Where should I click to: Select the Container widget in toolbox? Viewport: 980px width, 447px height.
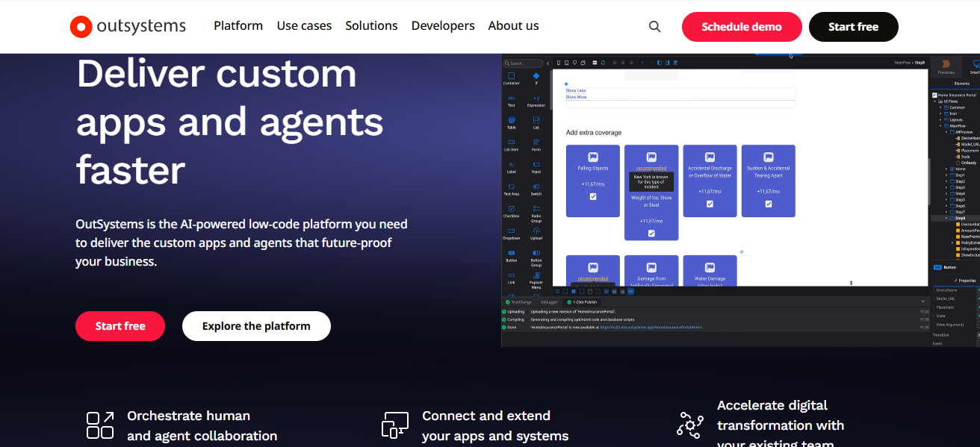click(x=512, y=78)
